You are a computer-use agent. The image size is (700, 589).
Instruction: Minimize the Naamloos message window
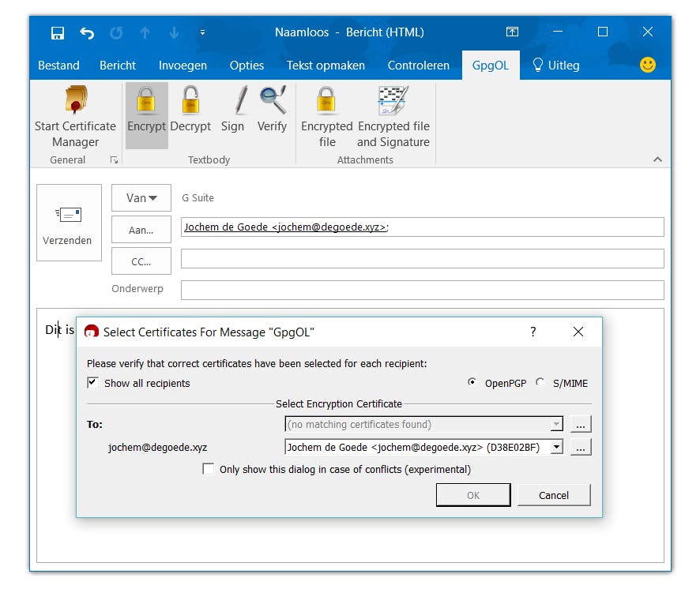pyautogui.click(x=557, y=32)
